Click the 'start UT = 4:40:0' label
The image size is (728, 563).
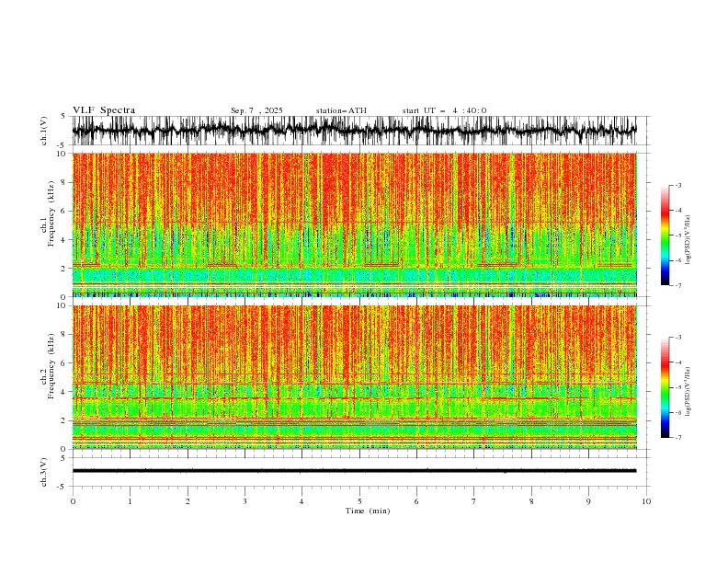point(444,110)
